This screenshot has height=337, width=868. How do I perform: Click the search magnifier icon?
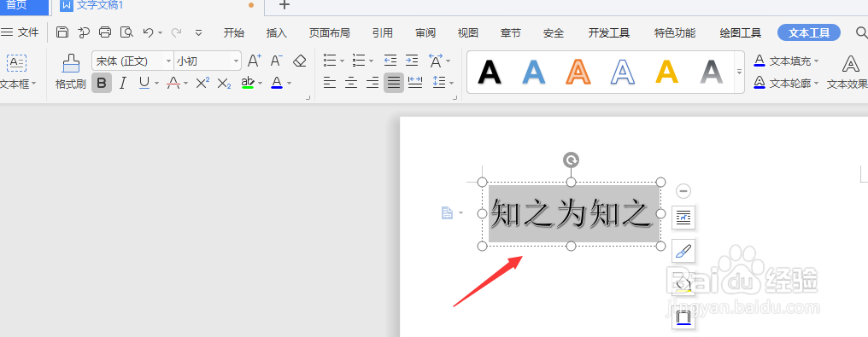861,32
